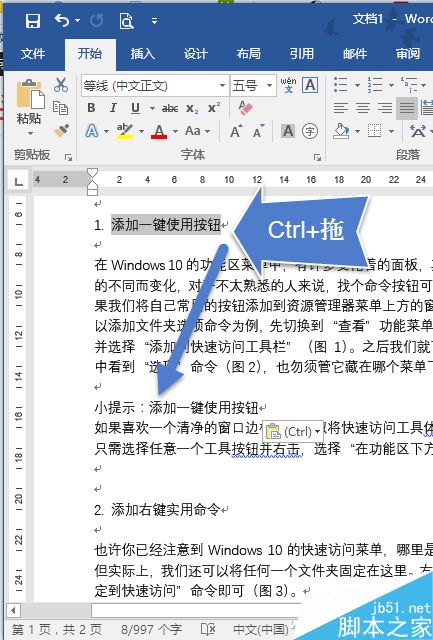Clear all formatting with the eraser icon

tap(246, 108)
